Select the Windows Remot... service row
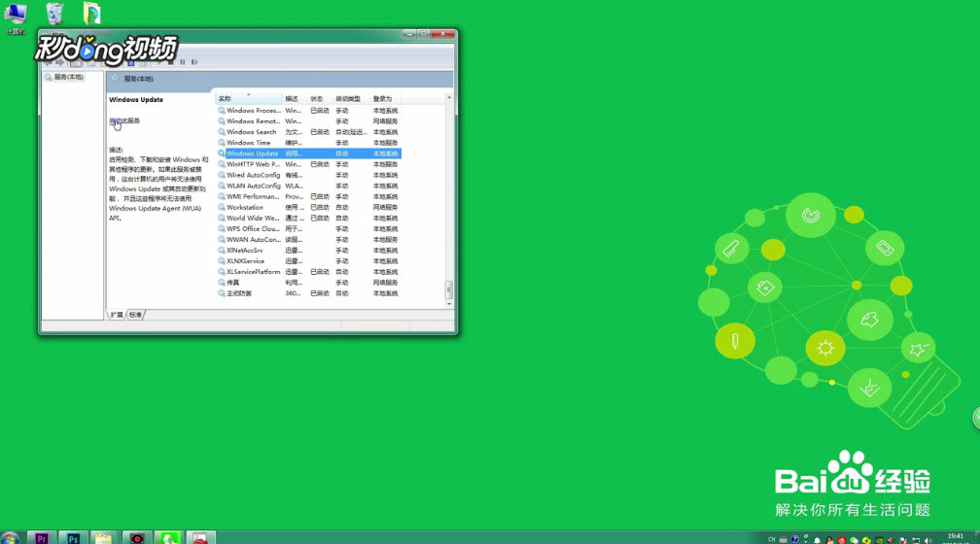Screen dimensions: 980x544 [309, 121]
